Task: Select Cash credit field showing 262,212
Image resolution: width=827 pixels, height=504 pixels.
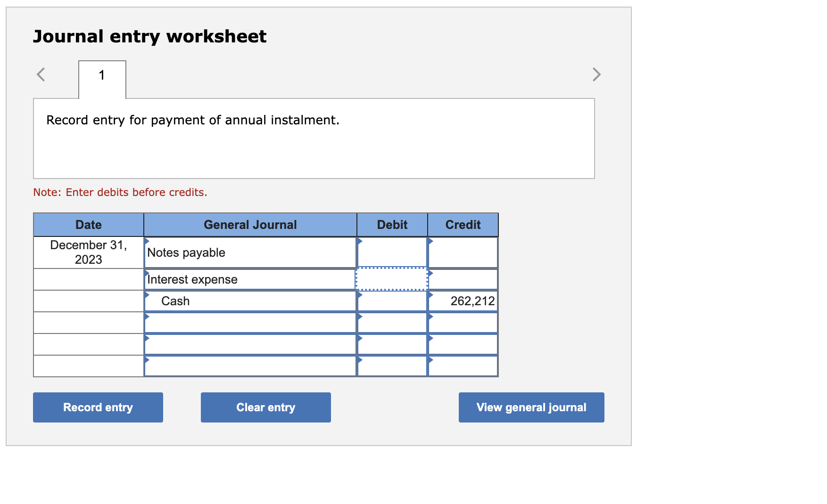Action: click(x=463, y=301)
